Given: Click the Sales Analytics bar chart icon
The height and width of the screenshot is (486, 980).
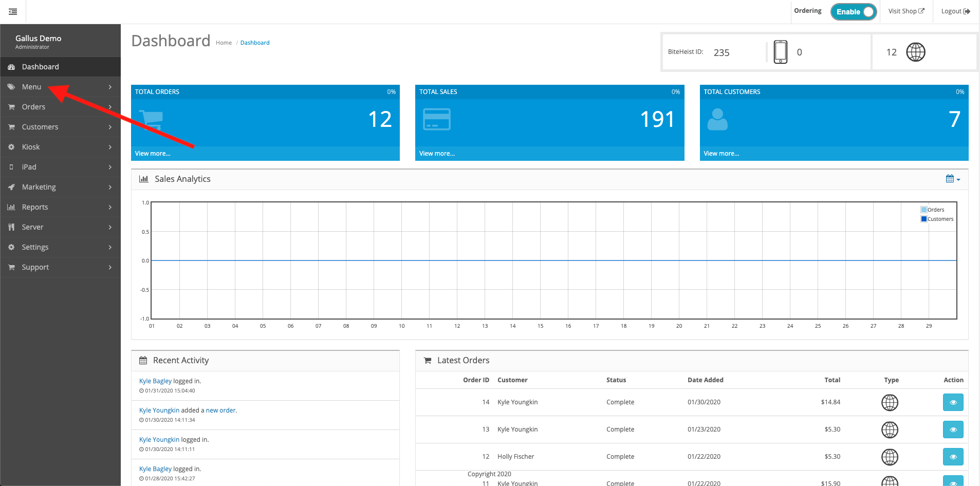Looking at the screenshot, I should pyautogui.click(x=144, y=179).
